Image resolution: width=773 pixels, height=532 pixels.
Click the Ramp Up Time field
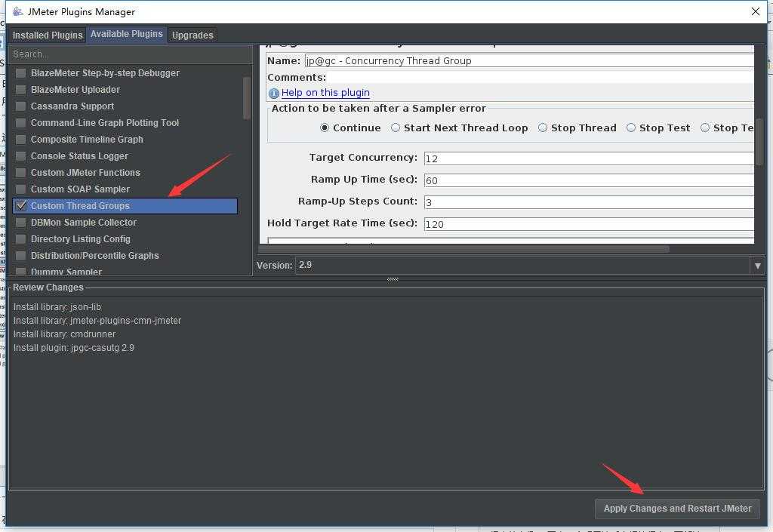[589, 180]
